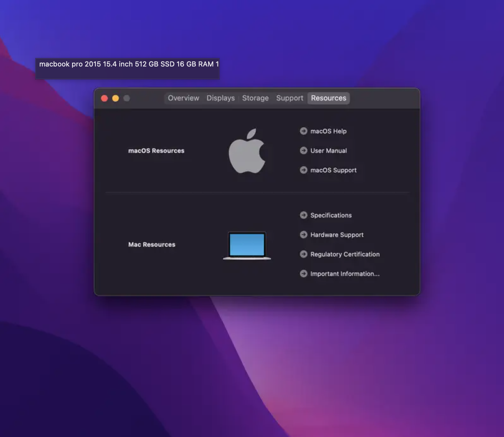This screenshot has height=437, width=504.
Task: Switch to the Overview tab
Action: (x=184, y=98)
